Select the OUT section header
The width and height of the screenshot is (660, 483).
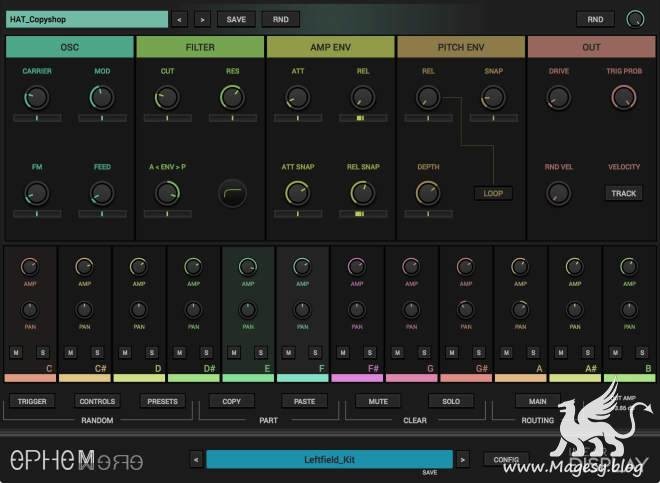[591, 47]
